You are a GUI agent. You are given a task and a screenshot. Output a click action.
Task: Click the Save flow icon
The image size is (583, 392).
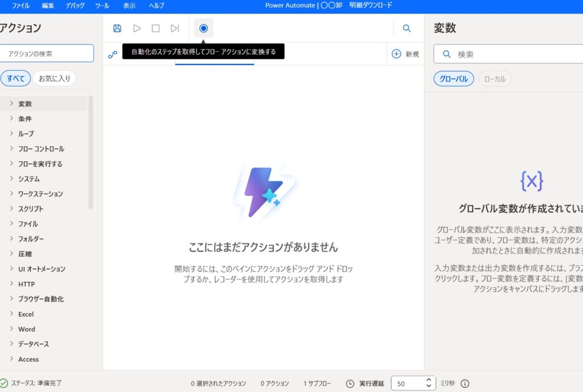coord(117,28)
